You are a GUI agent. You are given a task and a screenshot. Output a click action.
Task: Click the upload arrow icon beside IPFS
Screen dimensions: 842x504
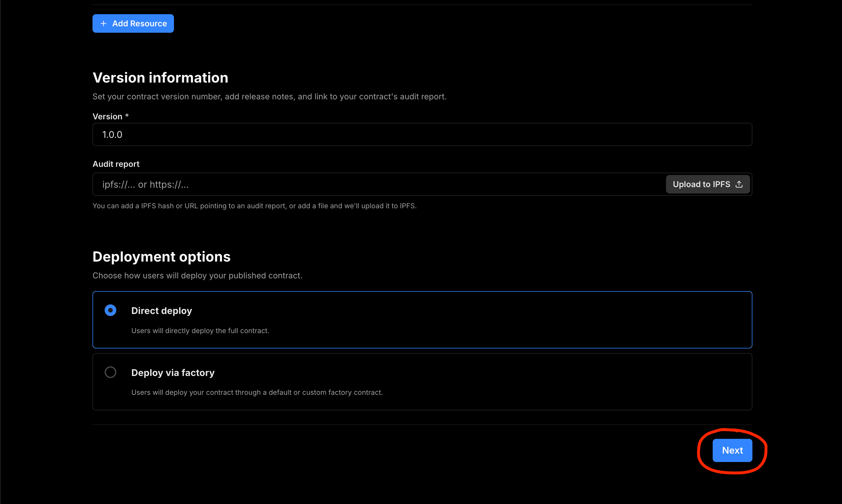click(x=739, y=185)
